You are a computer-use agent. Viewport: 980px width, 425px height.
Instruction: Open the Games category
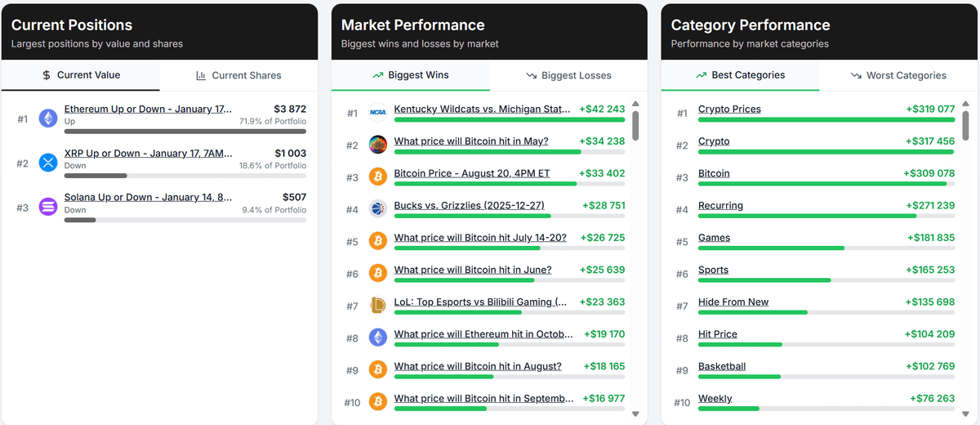click(715, 237)
